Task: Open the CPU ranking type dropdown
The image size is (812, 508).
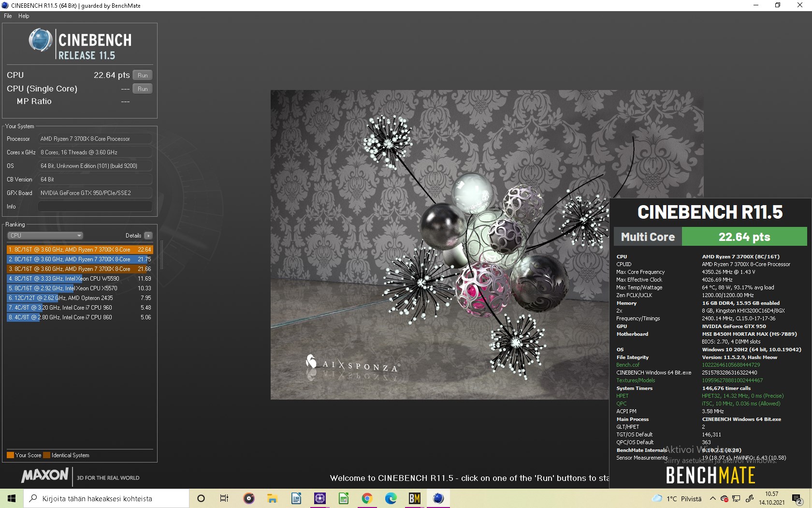Action: coord(45,236)
